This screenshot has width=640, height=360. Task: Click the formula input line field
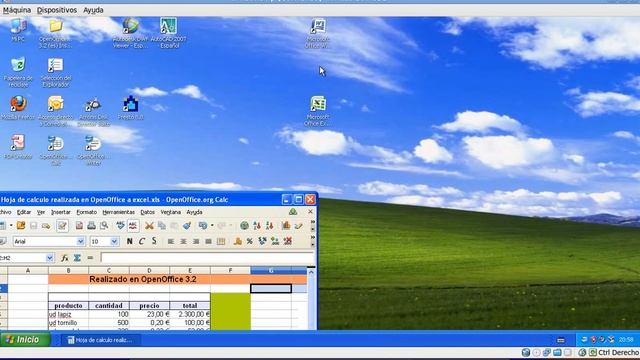207,258
